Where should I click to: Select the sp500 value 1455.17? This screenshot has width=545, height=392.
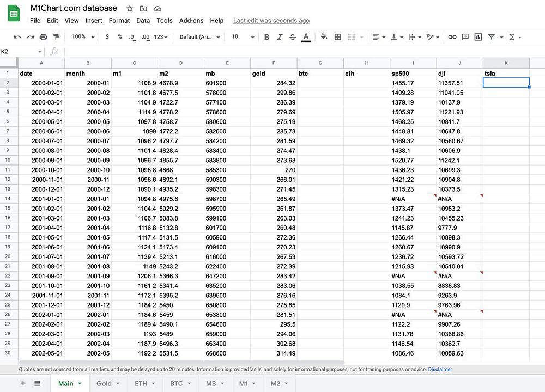413,83
